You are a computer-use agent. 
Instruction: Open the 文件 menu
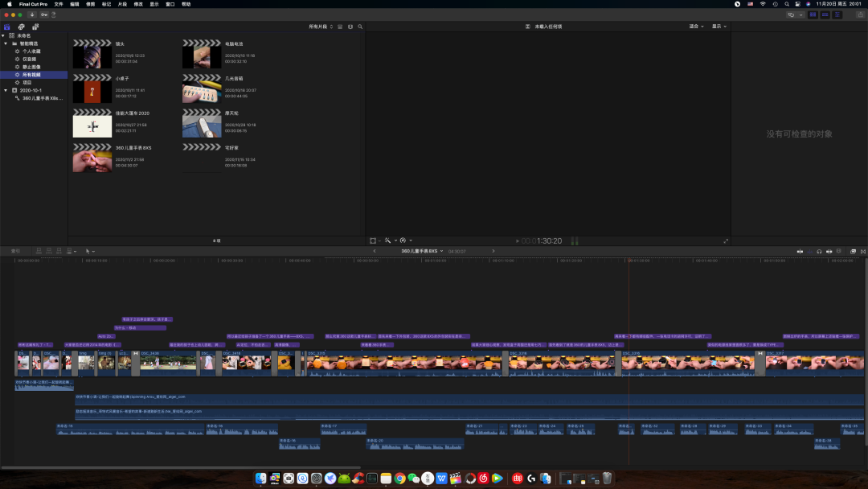coord(59,4)
